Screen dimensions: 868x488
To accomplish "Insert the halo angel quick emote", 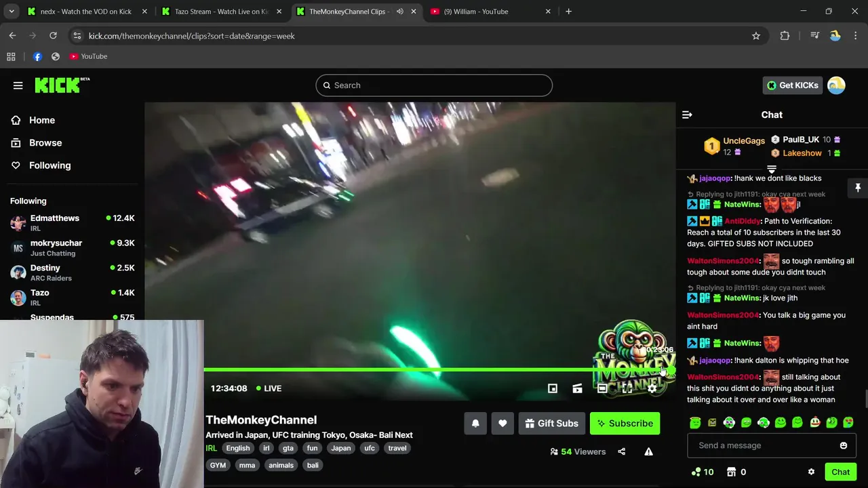I will [695, 422].
